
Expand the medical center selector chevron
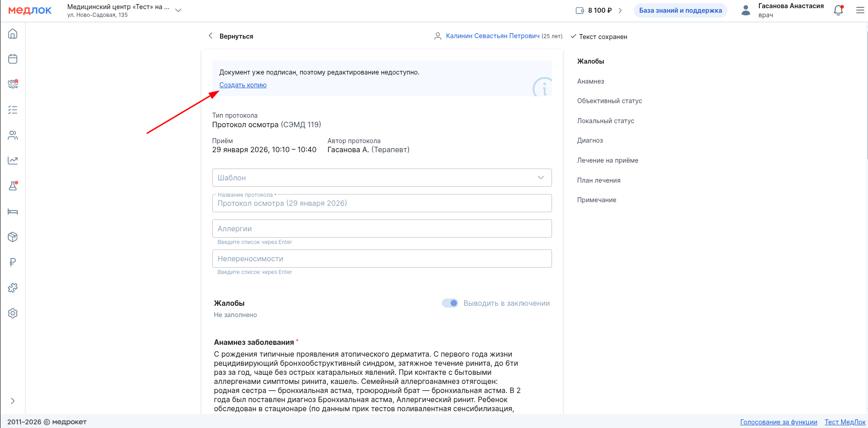point(178,10)
